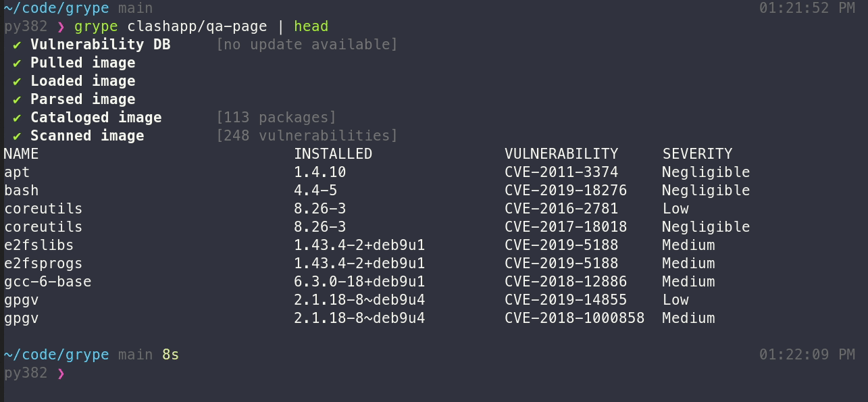The height and width of the screenshot is (402, 868).
Task: Click the green checkmark beside Vulnerability DB
Action: tap(17, 45)
